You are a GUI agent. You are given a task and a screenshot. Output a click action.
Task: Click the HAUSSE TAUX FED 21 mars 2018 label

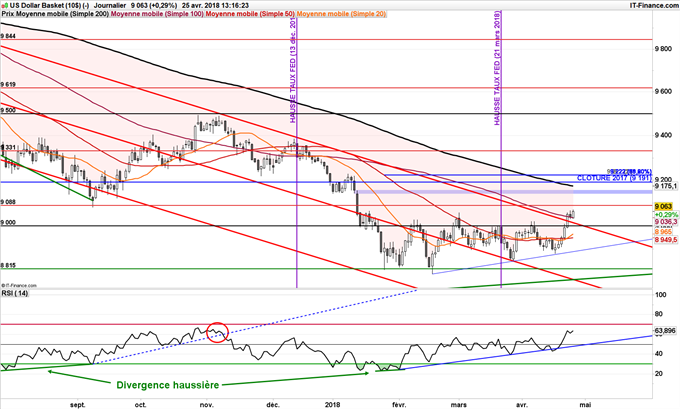pos(497,68)
